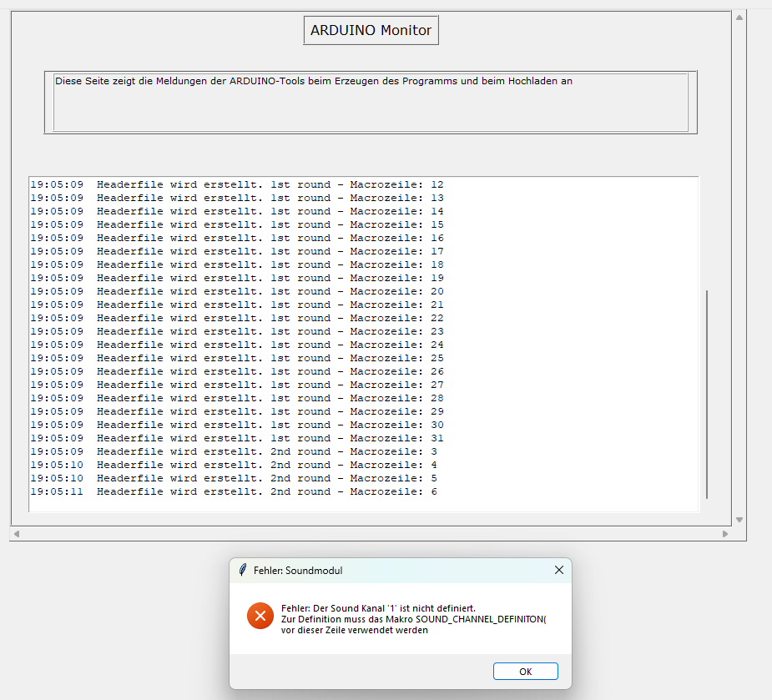Click log line 2nd round Macrozeile: 3

tap(234, 451)
